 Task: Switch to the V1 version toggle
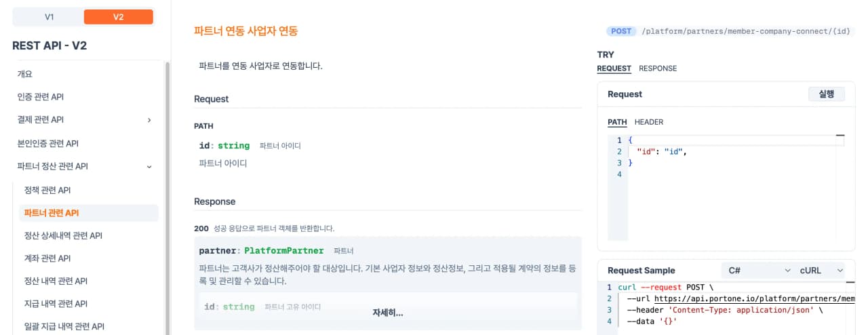click(49, 17)
